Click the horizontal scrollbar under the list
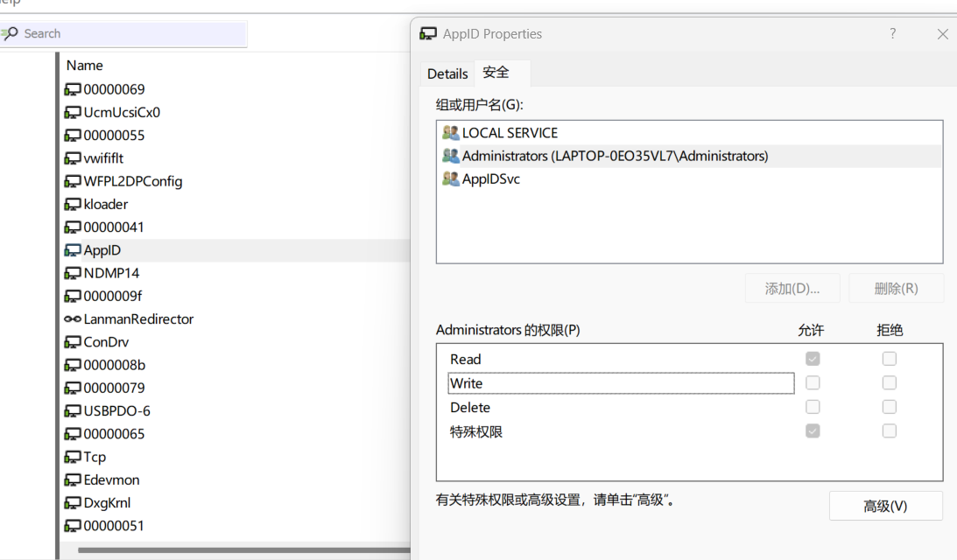This screenshot has width=957, height=560. (236, 550)
